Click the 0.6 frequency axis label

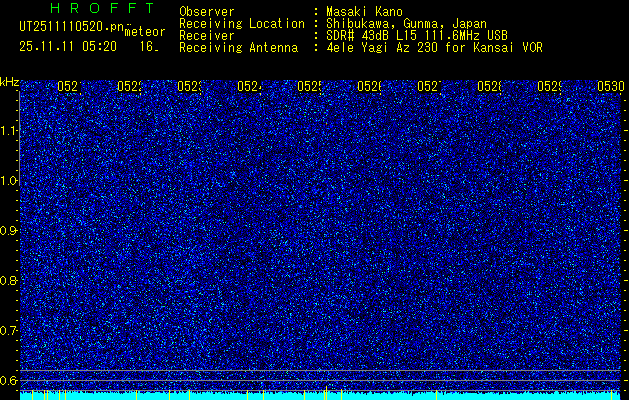[8, 380]
